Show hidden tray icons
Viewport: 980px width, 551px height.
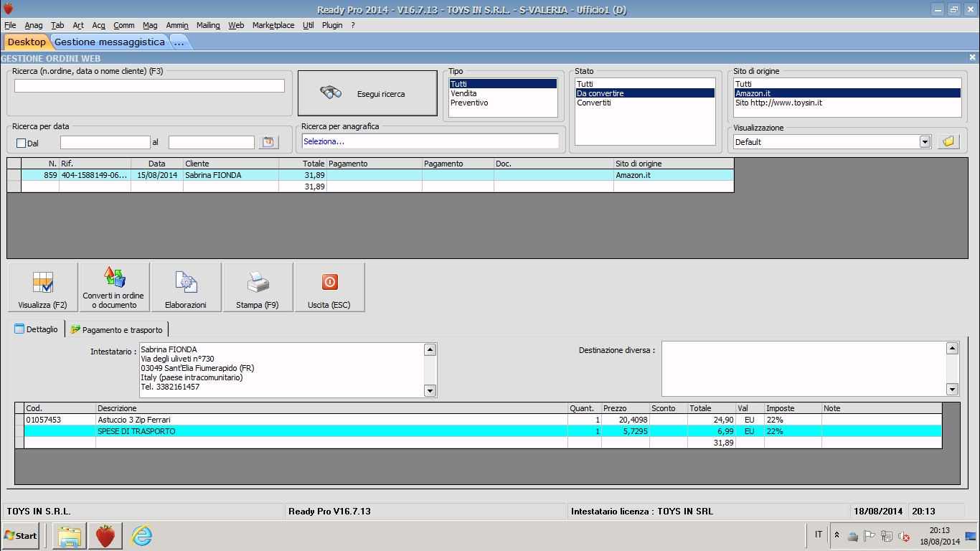point(837,535)
